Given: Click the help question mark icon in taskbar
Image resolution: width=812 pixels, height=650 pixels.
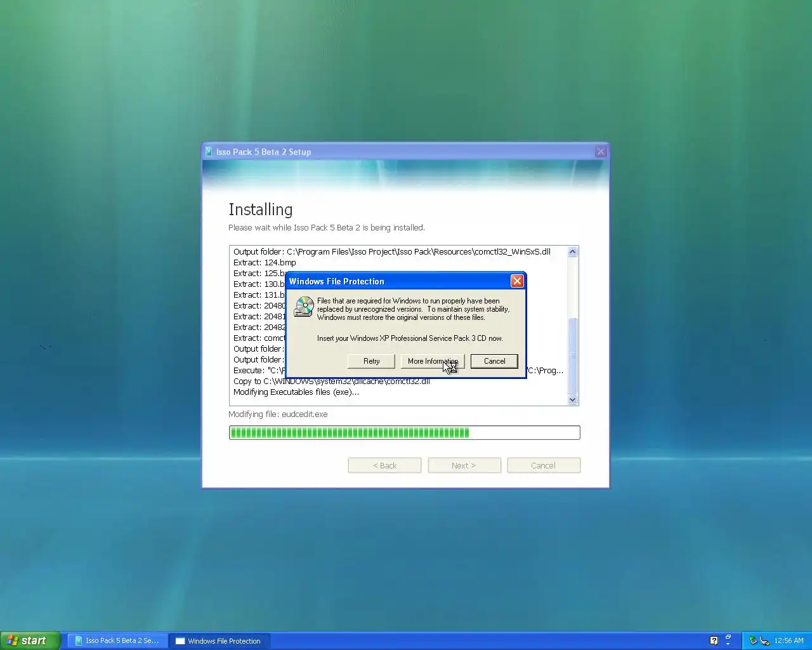Looking at the screenshot, I should [x=714, y=640].
